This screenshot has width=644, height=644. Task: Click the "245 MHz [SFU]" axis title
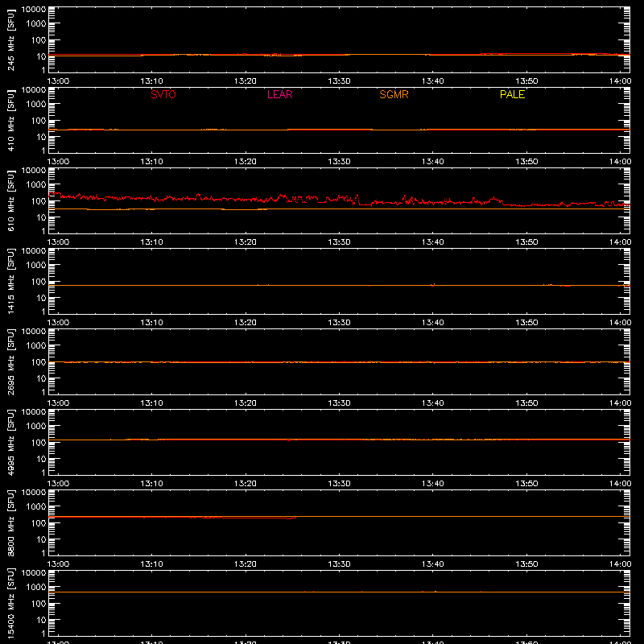point(10,39)
